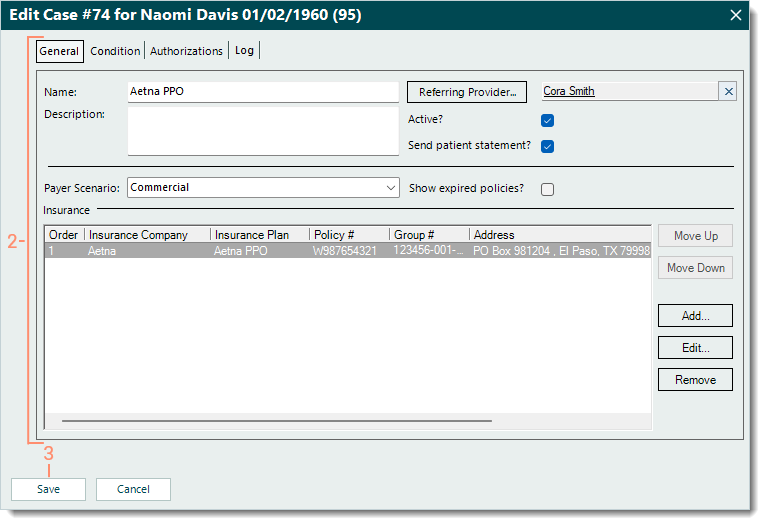Select the Aetna PPO insurance plan cell
The width and height of the screenshot is (765, 525).
click(x=241, y=251)
